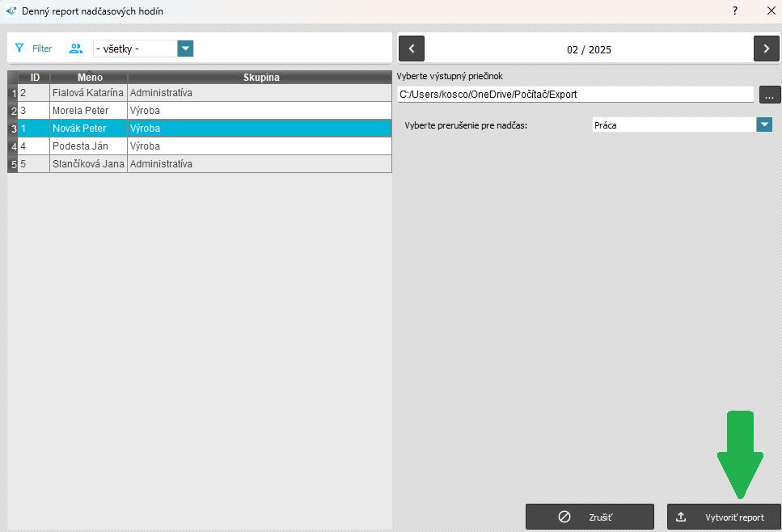Viewport: 782px width, 532px height.
Task: Click the help question mark in title bar
Action: [735, 11]
